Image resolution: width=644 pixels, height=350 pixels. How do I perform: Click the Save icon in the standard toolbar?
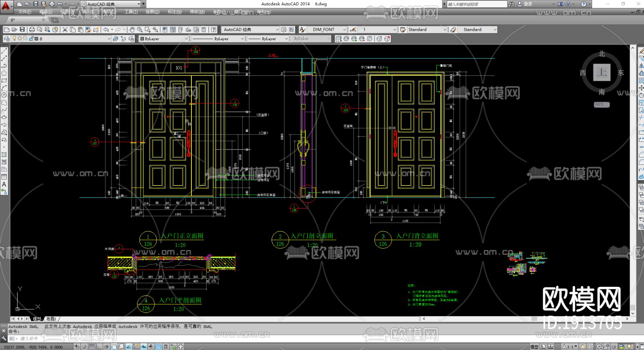click(22, 30)
